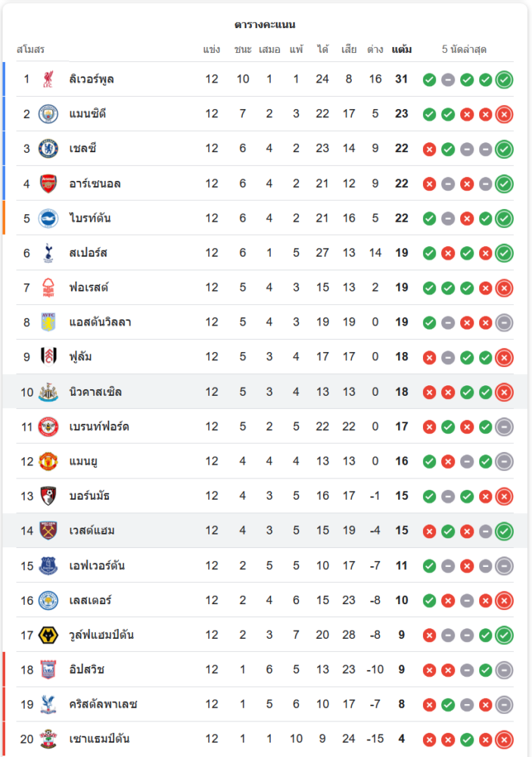Screen dimensions: 532x757
Task: Click the สโมสร club column header
Action: [30, 49]
